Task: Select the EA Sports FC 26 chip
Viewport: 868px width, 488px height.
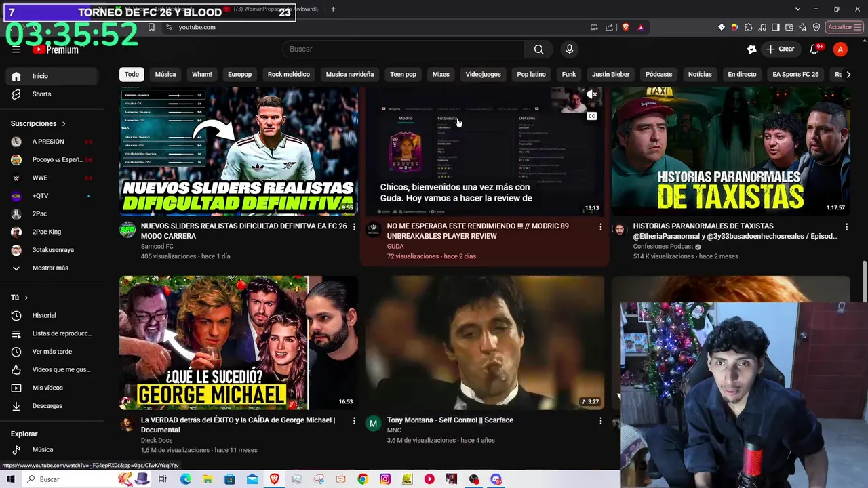Action: click(795, 75)
